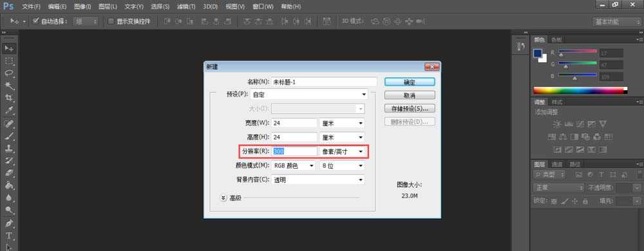Viewport: 644px width, 251px height.
Task: Select the Dodge tool
Action: pos(9,210)
